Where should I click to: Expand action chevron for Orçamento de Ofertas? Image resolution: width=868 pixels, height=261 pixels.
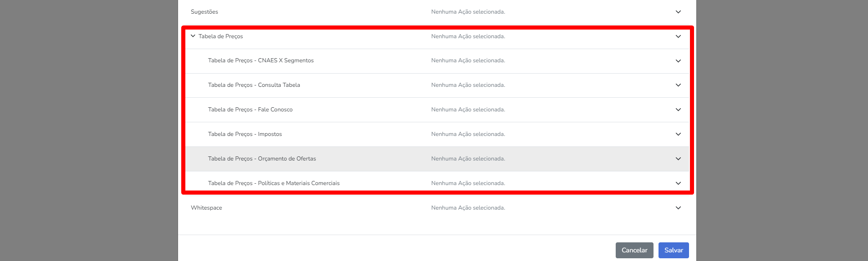click(x=678, y=159)
